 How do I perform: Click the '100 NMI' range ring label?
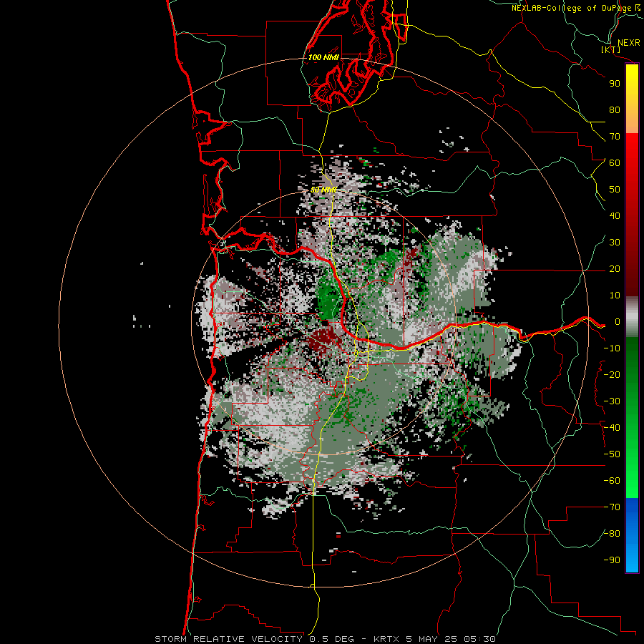tap(323, 57)
